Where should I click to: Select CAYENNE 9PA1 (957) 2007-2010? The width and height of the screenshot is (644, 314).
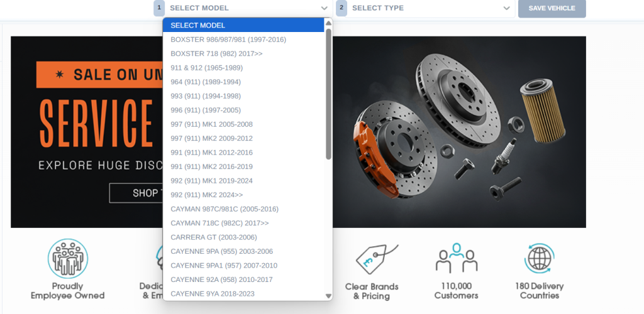243,266
